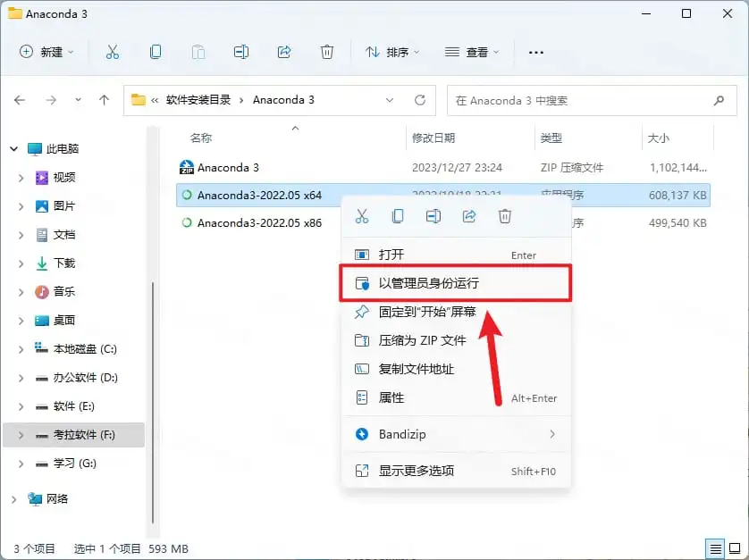The image size is (749, 560).
Task: Click the green icon of Anaconda3-2022.05 x86
Action: point(187,222)
